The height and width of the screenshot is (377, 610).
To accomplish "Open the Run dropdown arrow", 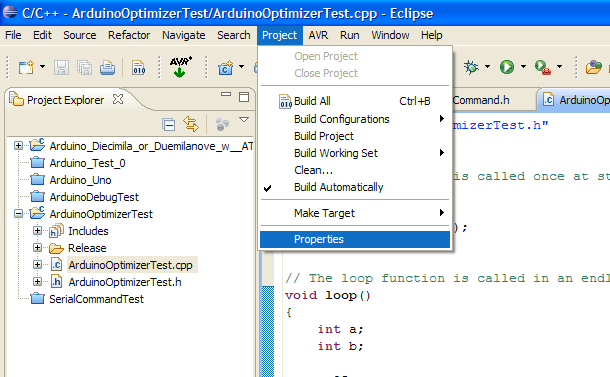I will (523, 67).
